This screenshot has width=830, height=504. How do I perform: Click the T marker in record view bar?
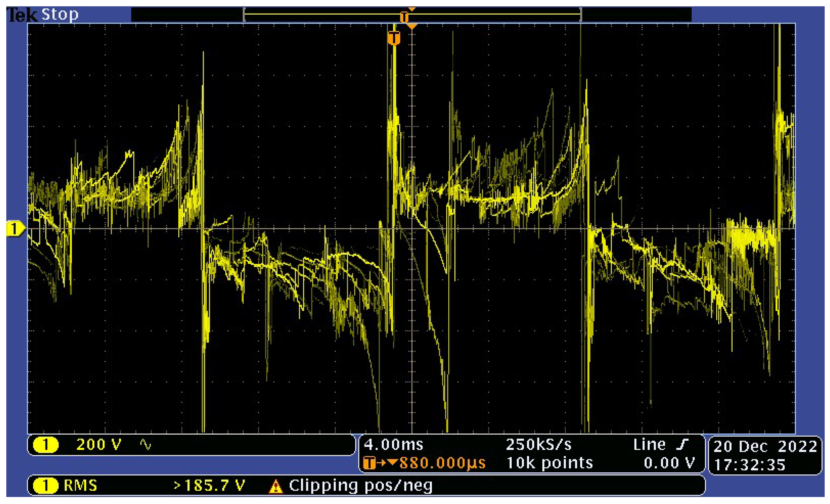pos(404,17)
